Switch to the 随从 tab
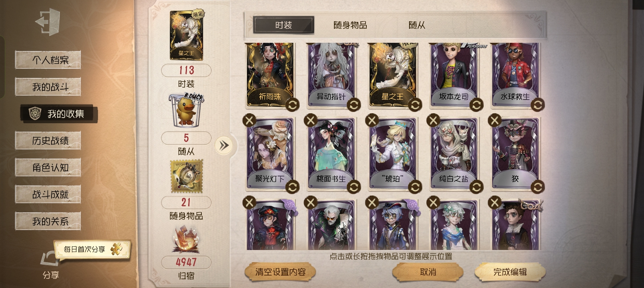The height and width of the screenshot is (288, 644). click(x=417, y=25)
